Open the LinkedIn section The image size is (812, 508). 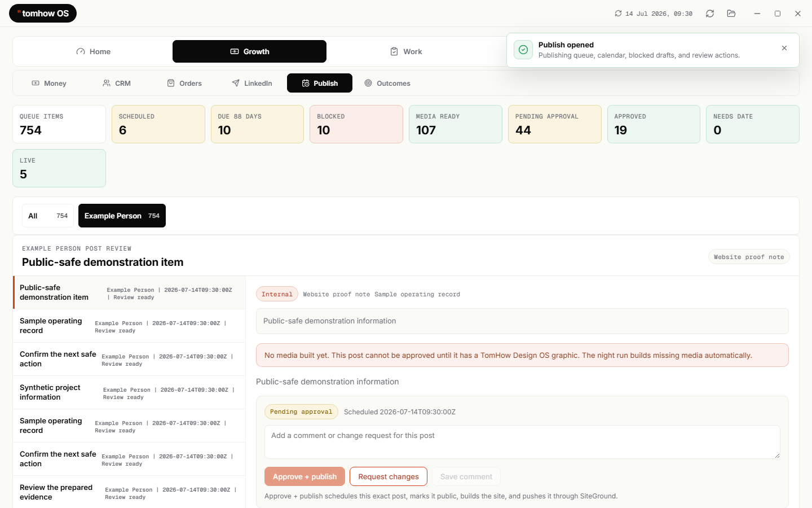pos(252,83)
